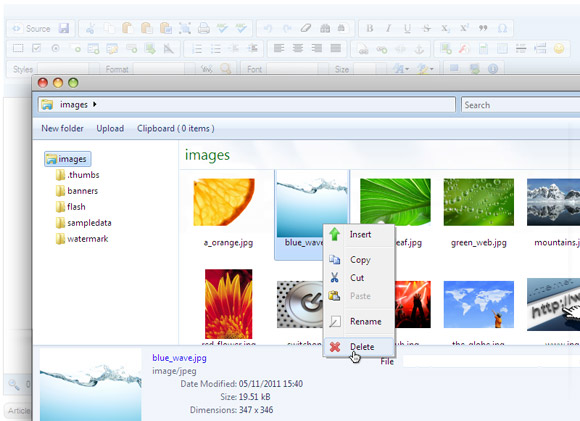This screenshot has width=580, height=421.
Task: Click the Cut scissors icon in editor toolbar
Action: (x=90, y=28)
